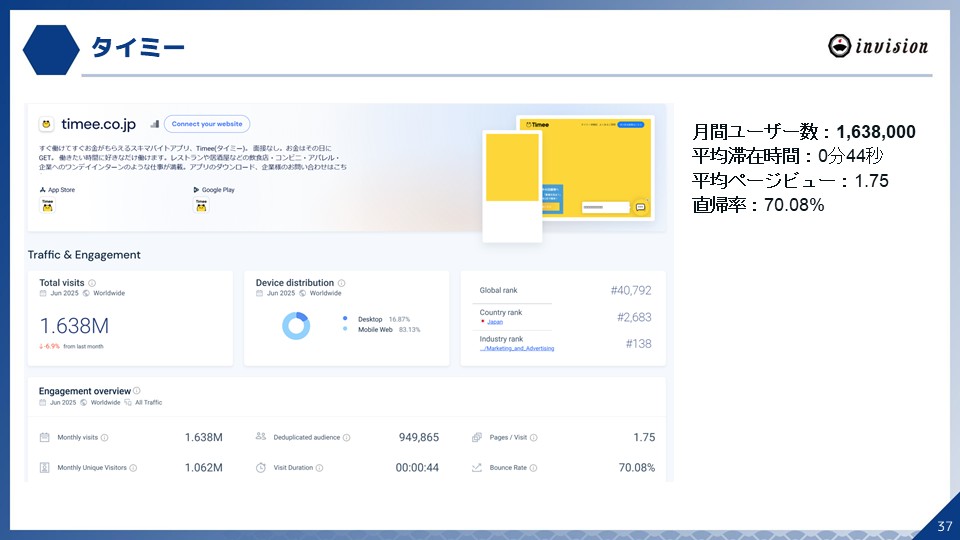The width and height of the screenshot is (960, 540).
Task: Click the Desktop 16.87% legend entry
Action: coord(376,319)
